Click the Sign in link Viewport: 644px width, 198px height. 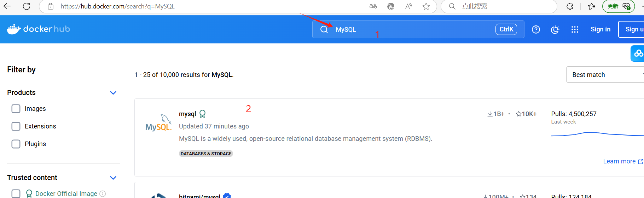[x=601, y=29]
